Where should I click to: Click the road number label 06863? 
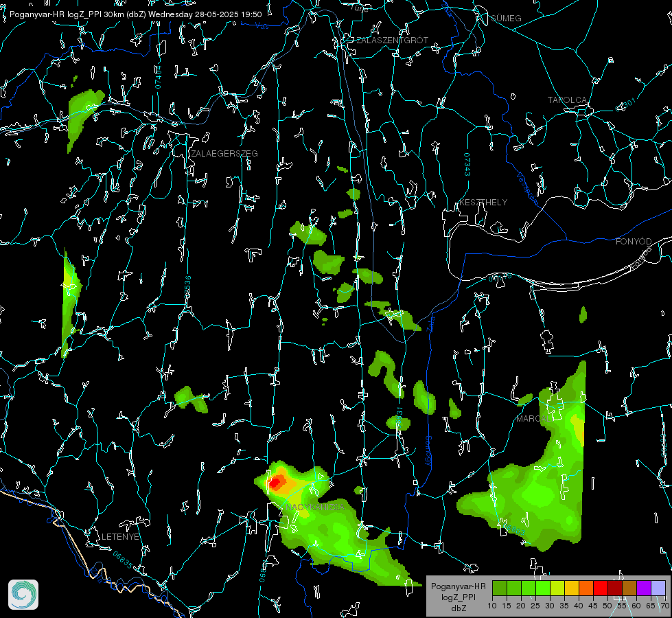point(514,529)
